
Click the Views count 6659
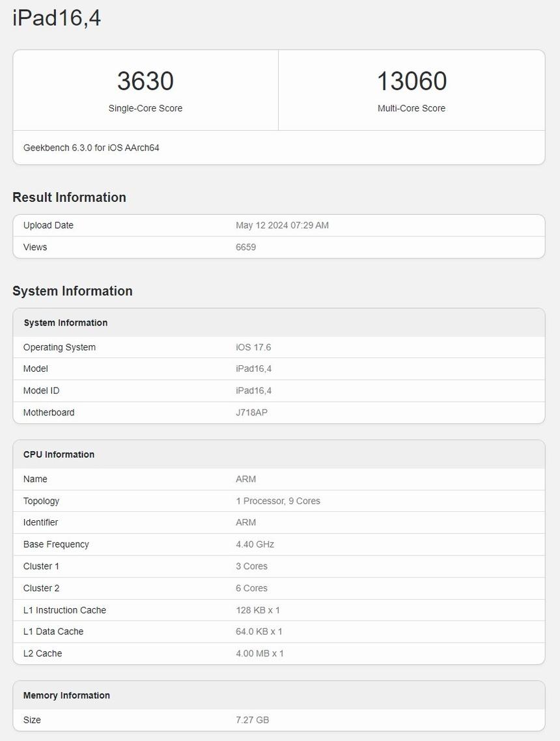(x=245, y=247)
